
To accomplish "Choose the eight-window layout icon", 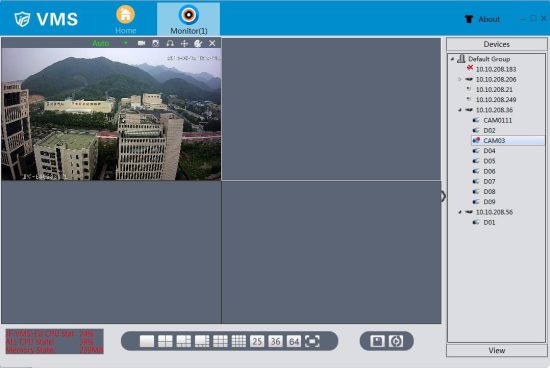I will coord(202,341).
